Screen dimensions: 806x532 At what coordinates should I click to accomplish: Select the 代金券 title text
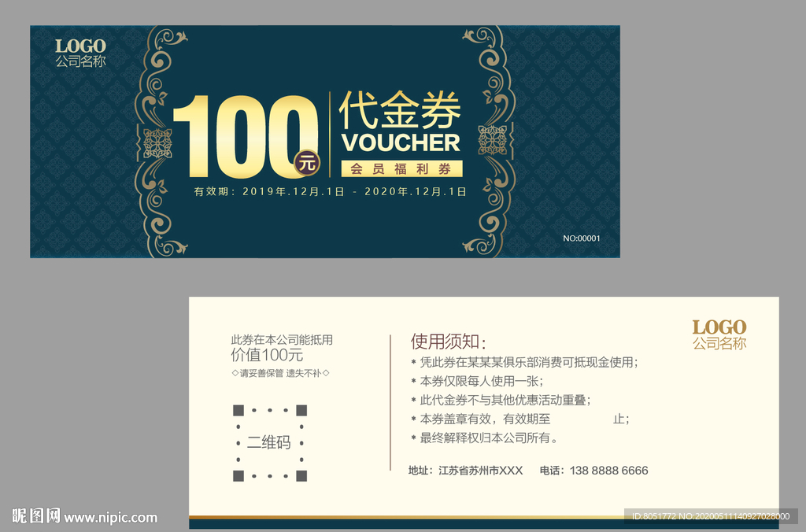(400, 109)
